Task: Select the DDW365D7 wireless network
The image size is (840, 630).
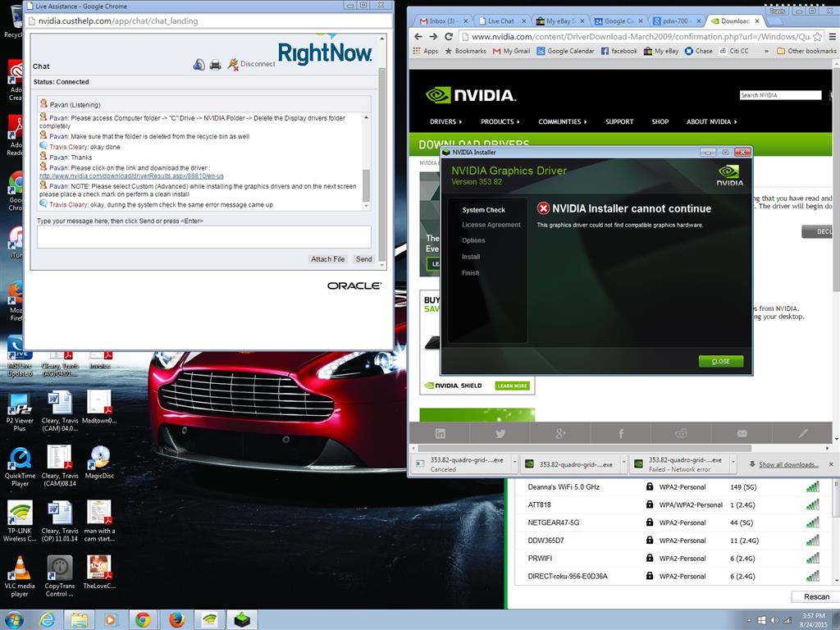Action: coord(673,541)
